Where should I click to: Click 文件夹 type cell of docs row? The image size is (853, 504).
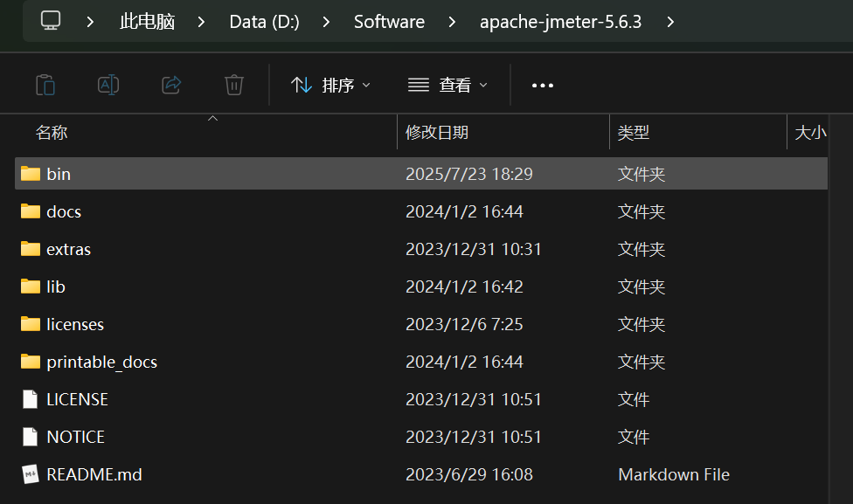coord(641,211)
